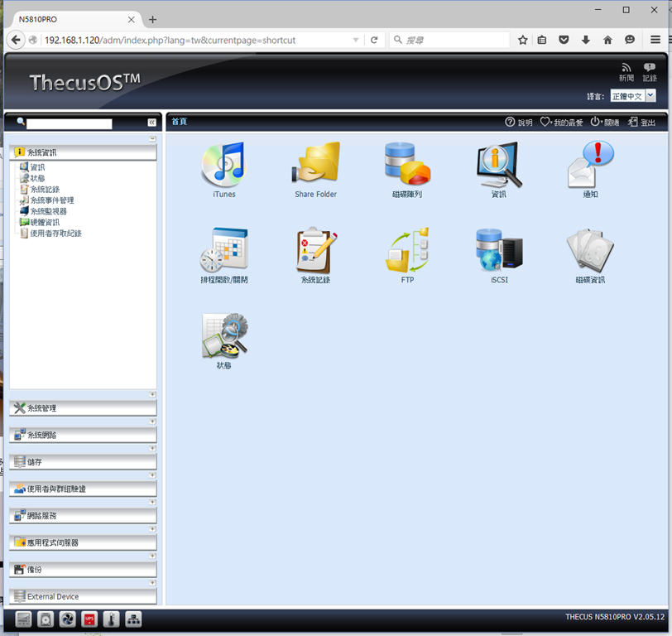Open 我的最愛 favorites menu

pos(561,123)
